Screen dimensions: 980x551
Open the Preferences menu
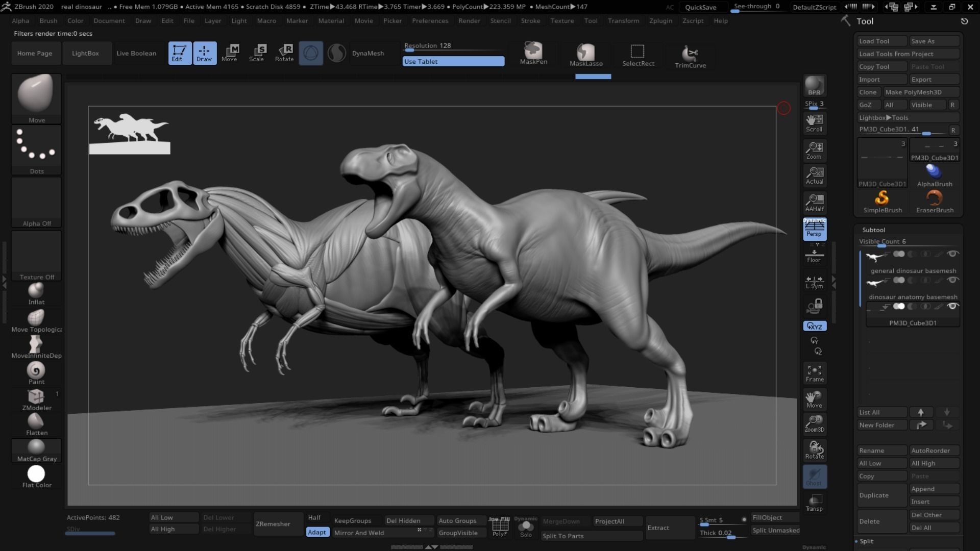point(430,21)
